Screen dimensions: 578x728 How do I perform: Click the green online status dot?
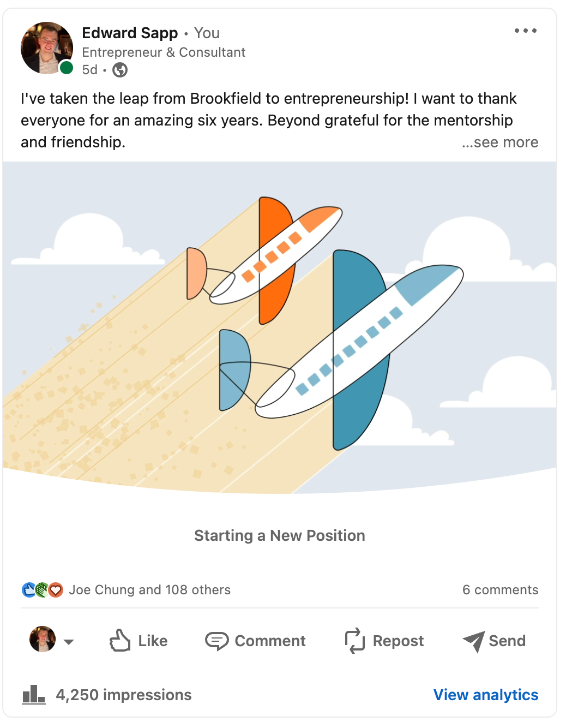(x=67, y=68)
